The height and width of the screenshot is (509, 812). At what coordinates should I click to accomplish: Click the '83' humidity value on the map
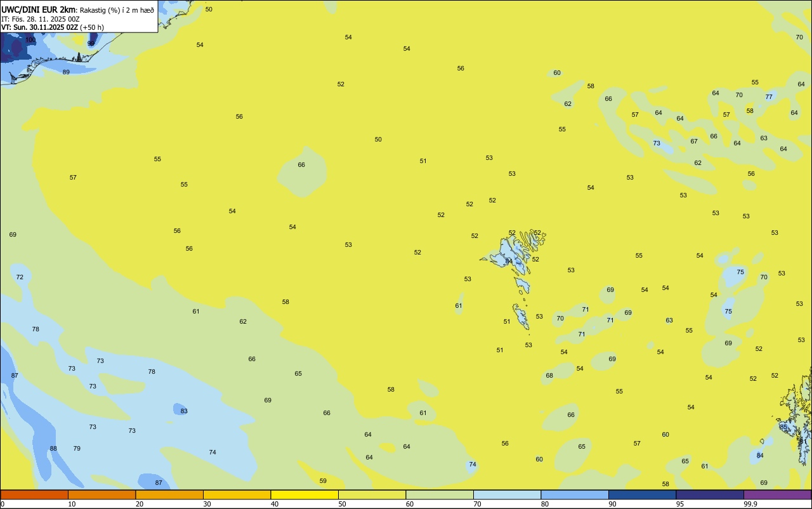point(184,411)
